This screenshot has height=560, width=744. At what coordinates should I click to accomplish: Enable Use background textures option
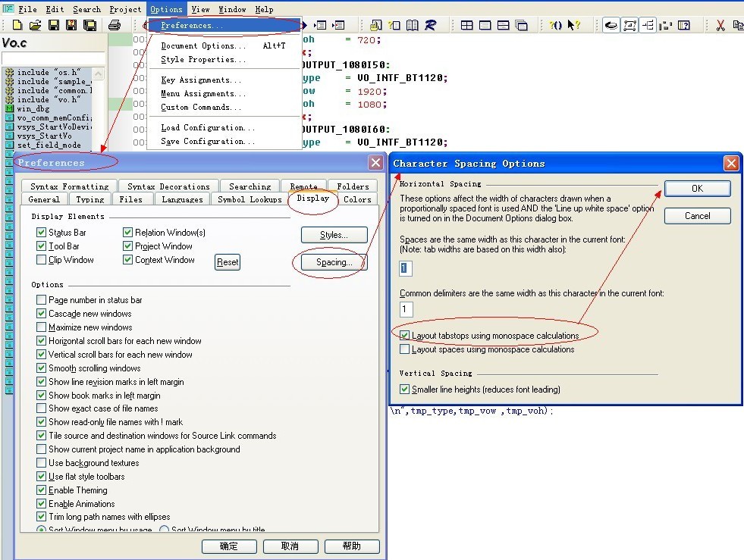(41, 463)
